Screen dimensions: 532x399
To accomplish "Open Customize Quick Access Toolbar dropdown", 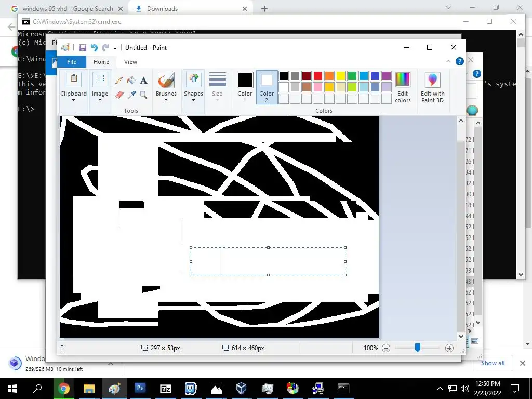I will 115,48.
